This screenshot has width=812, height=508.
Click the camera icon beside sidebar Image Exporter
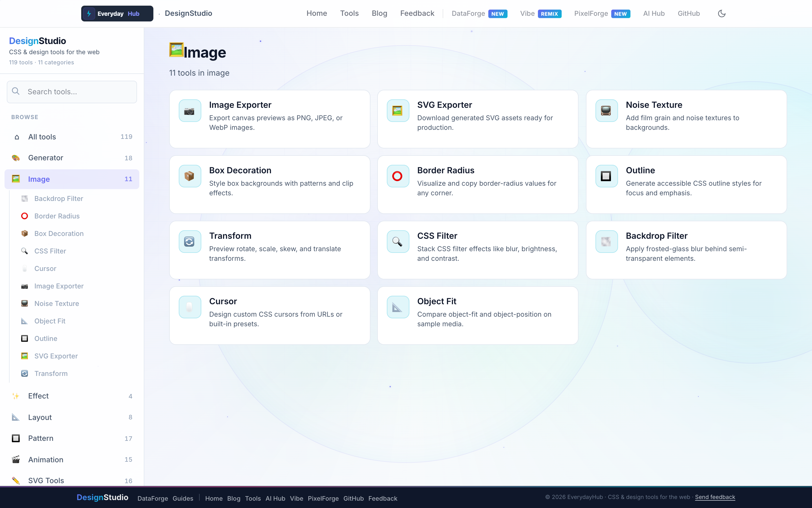[x=25, y=286]
